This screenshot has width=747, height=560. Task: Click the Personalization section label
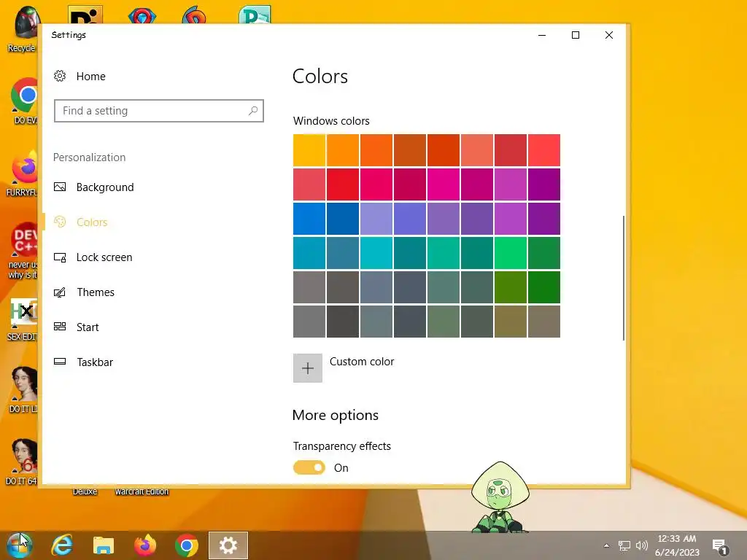click(89, 157)
